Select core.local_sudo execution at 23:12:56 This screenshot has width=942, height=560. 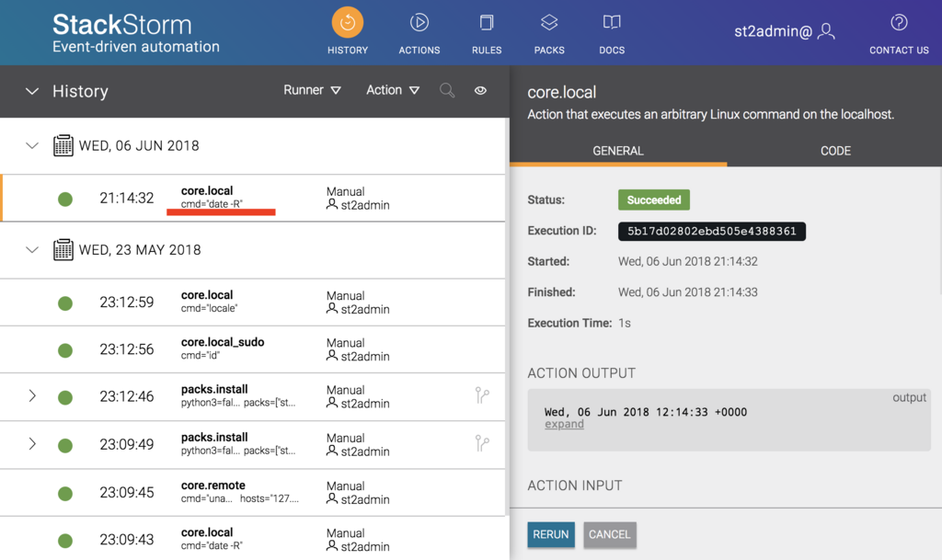tap(253, 349)
